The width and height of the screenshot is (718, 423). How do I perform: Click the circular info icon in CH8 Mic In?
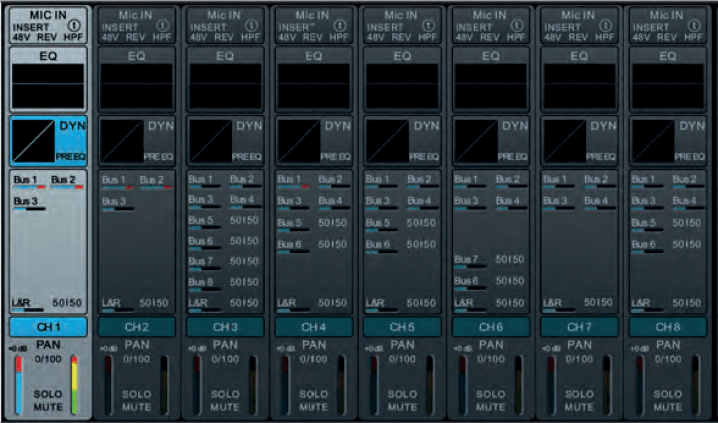pos(694,26)
